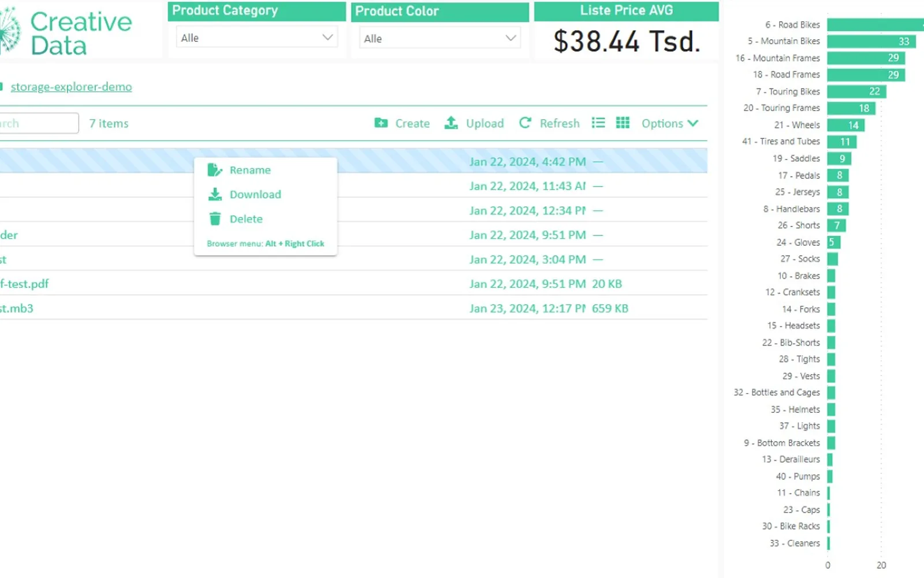Click the Creative Data dandelion logo

pos(10,31)
